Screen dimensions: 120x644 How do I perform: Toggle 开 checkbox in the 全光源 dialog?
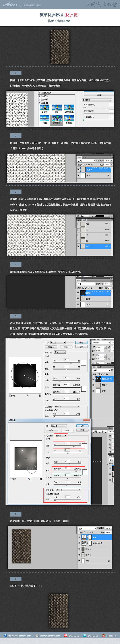[47, 439]
